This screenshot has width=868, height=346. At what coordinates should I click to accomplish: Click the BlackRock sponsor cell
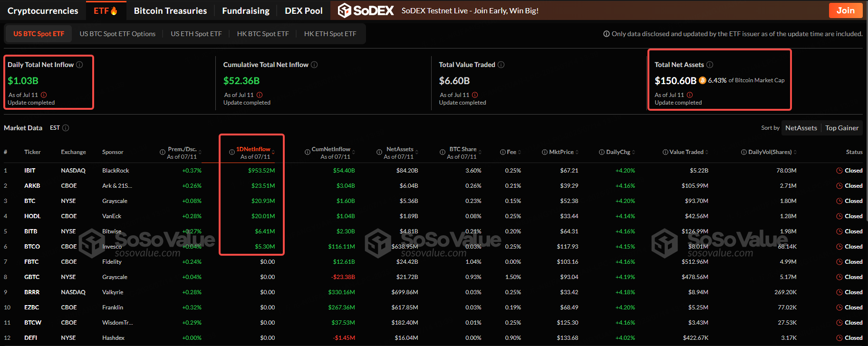click(x=116, y=171)
